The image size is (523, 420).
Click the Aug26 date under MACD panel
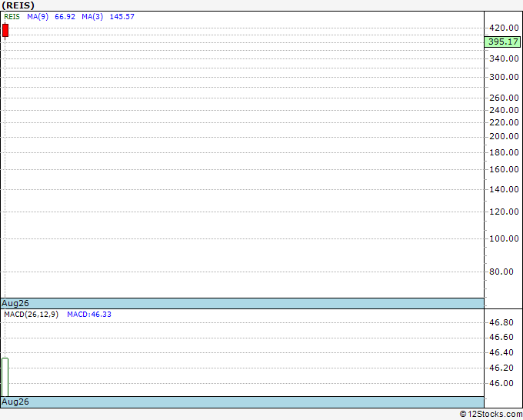15,402
